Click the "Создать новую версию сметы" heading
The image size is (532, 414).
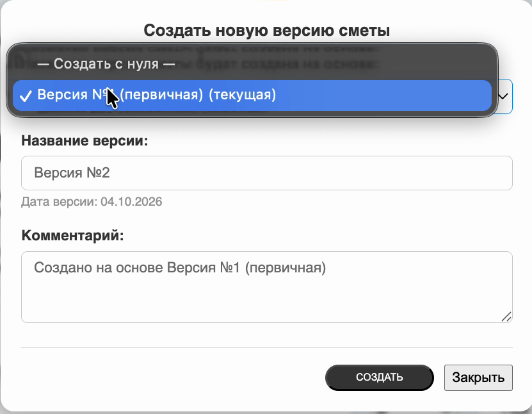[267, 30]
